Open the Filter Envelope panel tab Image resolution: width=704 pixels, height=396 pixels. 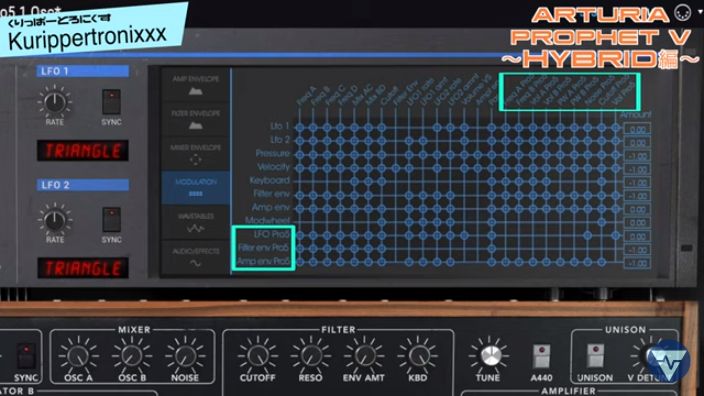pyautogui.click(x=195, y=119)
